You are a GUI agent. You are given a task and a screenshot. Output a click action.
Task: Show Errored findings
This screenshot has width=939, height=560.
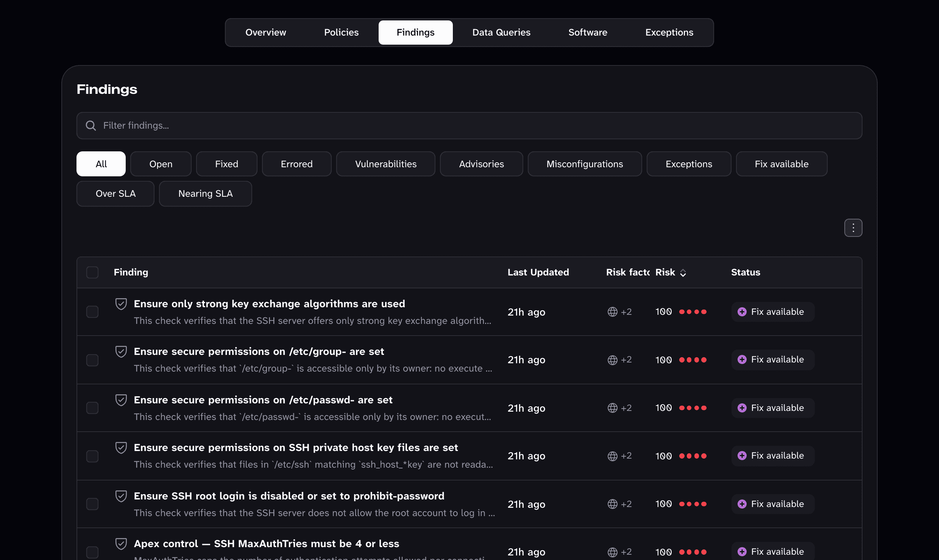tap(297, 164)
